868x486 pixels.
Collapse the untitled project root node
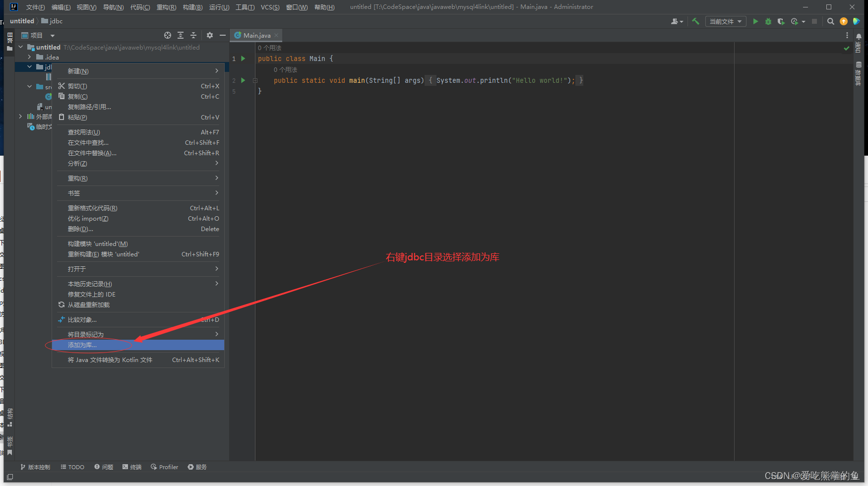[21, 47]
